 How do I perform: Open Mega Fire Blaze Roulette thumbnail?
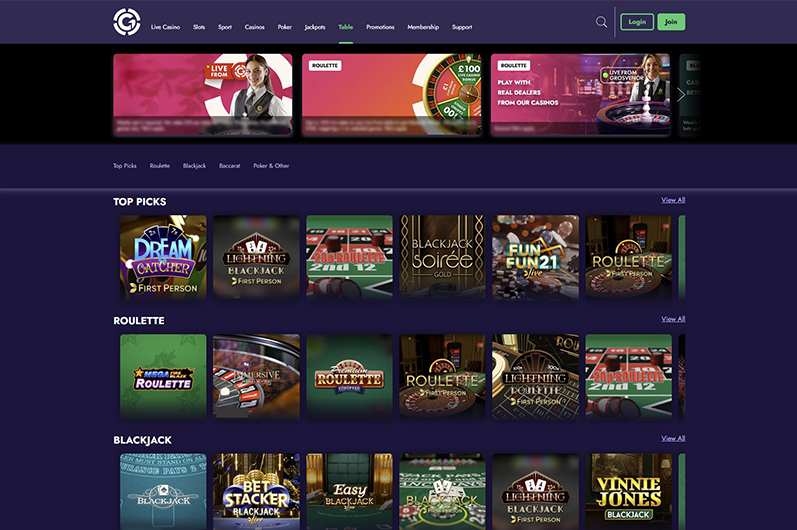click(163, 376)
